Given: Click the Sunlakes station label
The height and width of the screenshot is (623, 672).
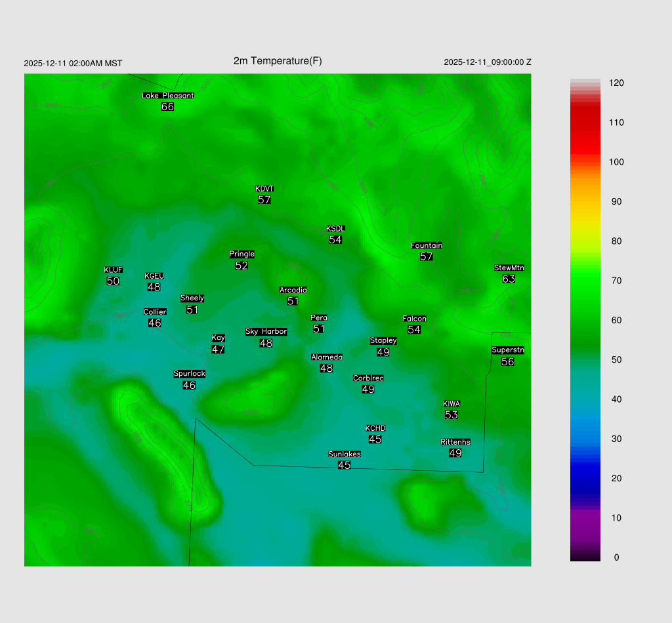Looking at the screenshot, I should pos(345,454).
